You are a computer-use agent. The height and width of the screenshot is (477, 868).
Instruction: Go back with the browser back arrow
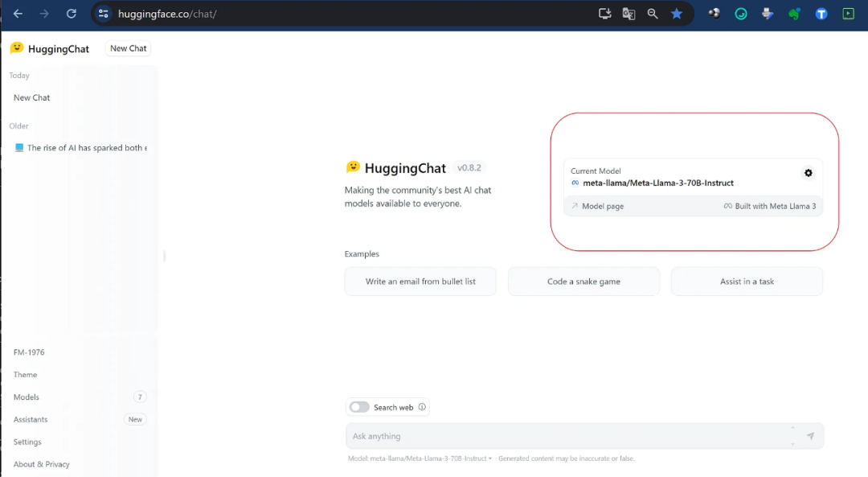(18, 14)
